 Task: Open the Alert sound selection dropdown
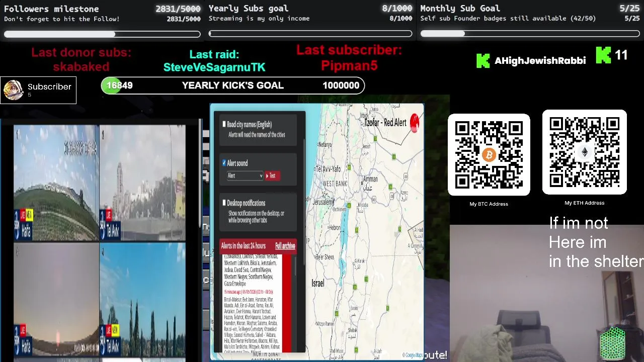[x=245, y=175]
